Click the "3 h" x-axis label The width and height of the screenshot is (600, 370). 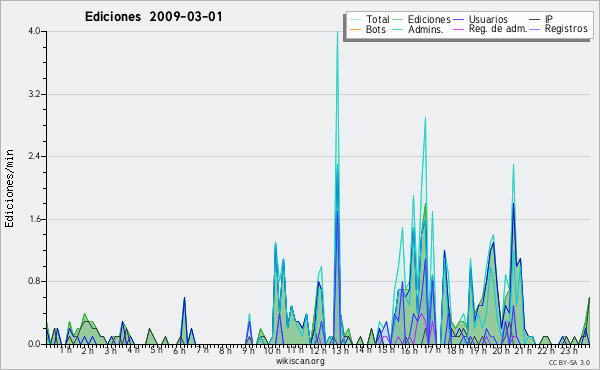coord(111,350)
